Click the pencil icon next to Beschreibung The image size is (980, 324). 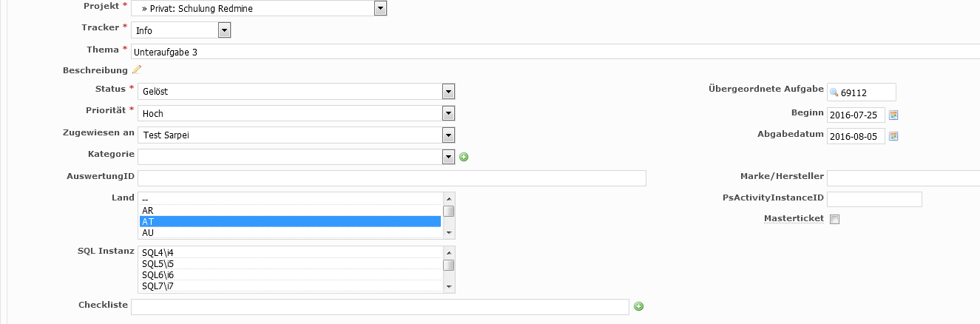click(x=136, y=70)
